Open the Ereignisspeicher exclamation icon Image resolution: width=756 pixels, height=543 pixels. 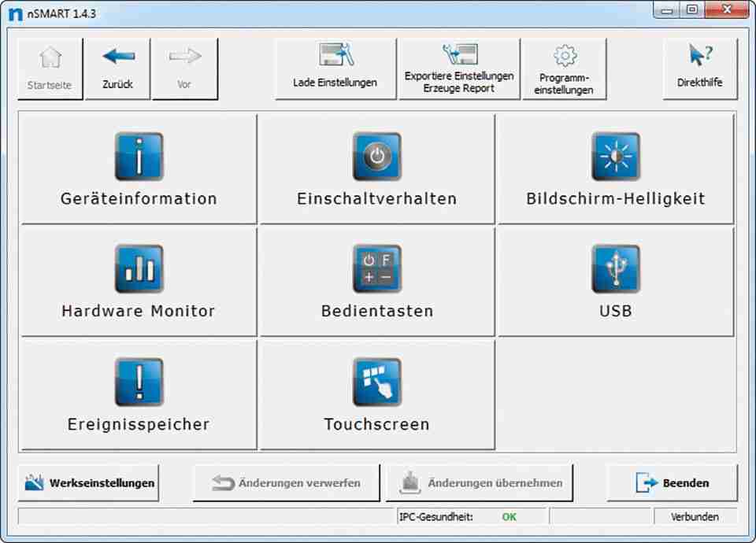tap(139, 382)
